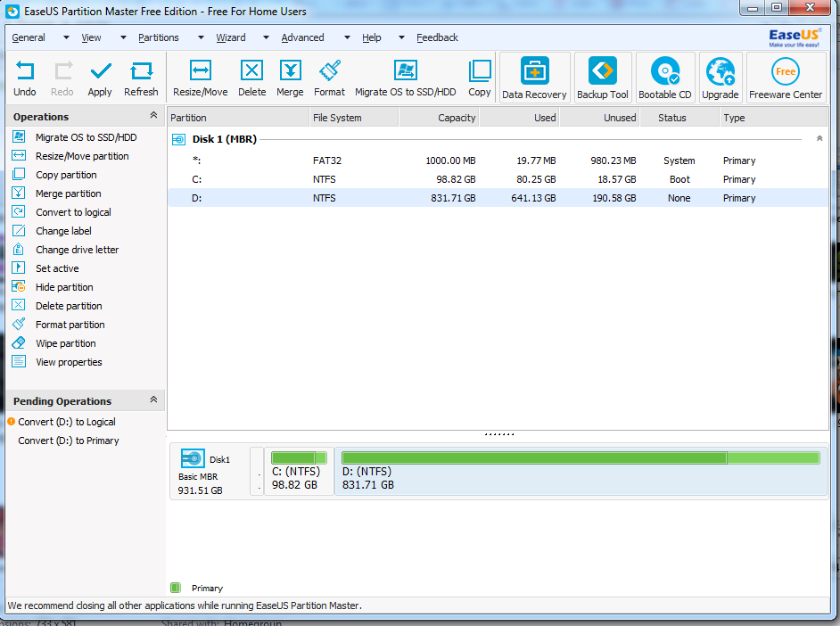Open the dropdown arrow beside Help

(401, 37)
